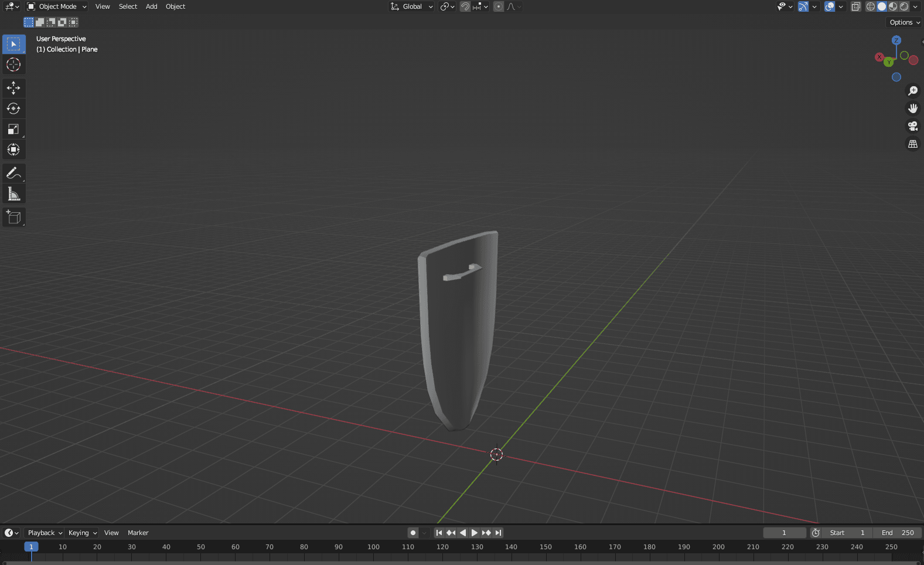Screen dimensions: 924x565
Task: Open the Marker menu
Action: click(x=138, y=533)
